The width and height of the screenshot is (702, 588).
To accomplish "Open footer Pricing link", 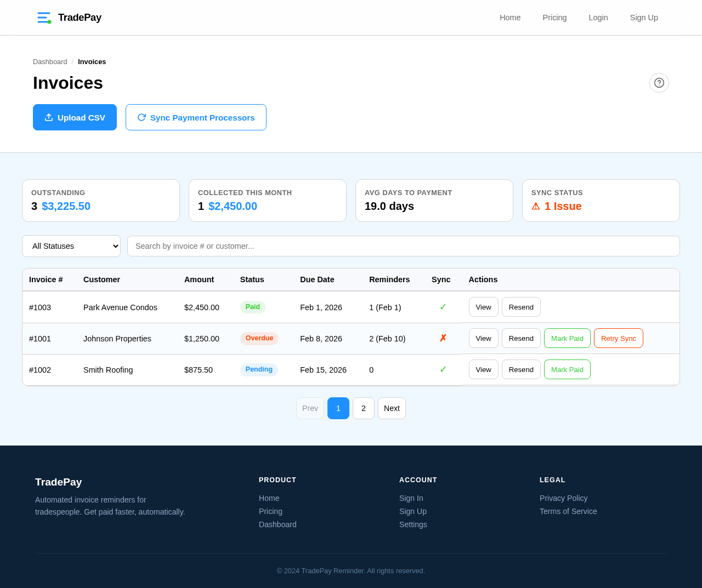I will coord(270,511).
